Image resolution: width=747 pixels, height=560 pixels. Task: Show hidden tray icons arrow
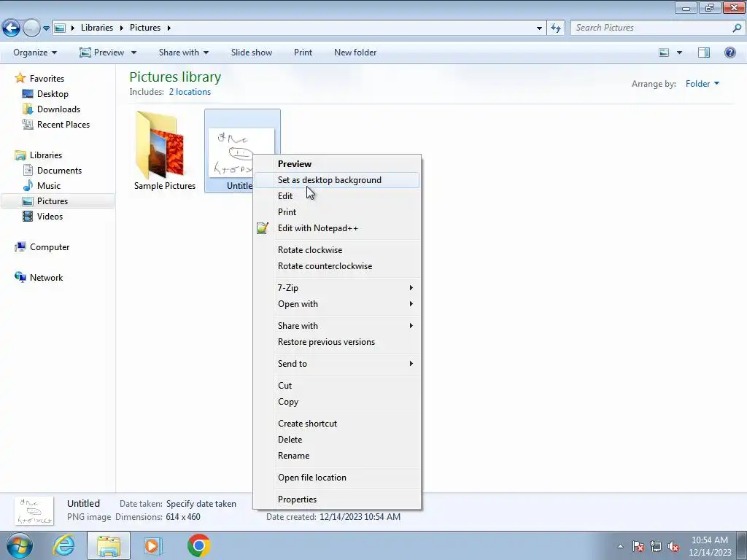coord(620,547)
